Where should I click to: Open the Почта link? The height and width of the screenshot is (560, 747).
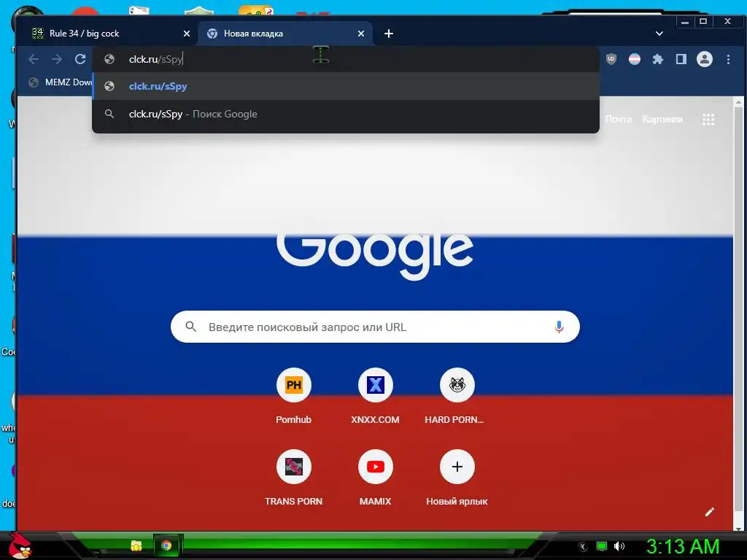click(618, 119)
